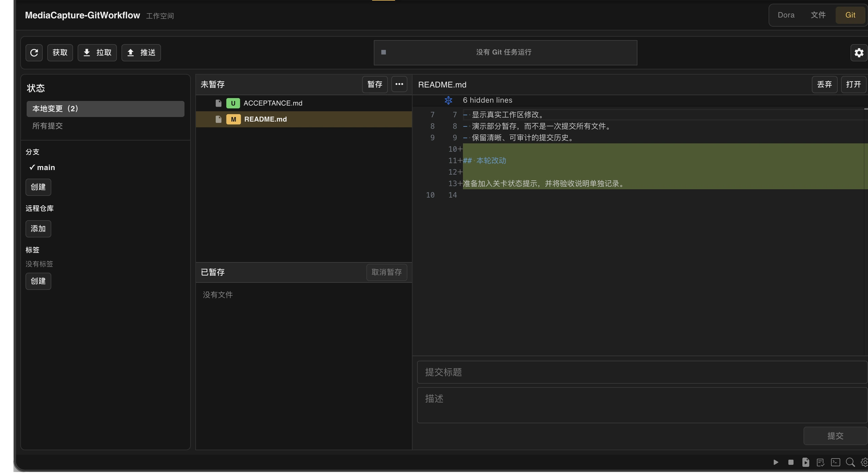Select README.md in unstaged list
The width and height of the screenshot is (868, 476).
point(304,119)
